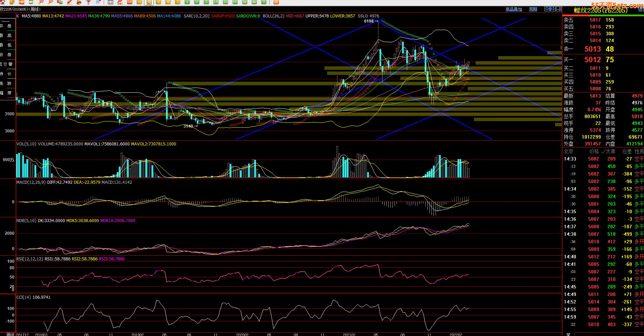Image resolution: width=644 pixels, height=336 pixels.
Task: Select the 60-minute period icon
Action: 235,2
